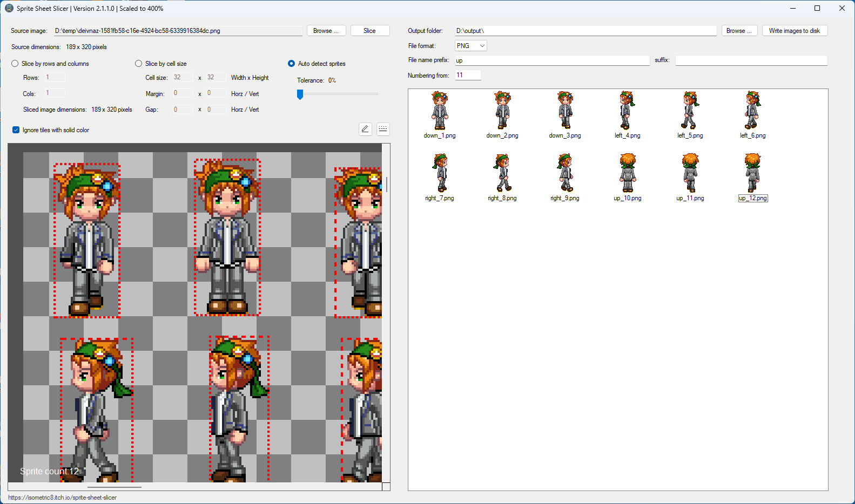855x504 pixels.
Task: Click the preview horizontal scrollbar thumb
Action: coord(115,487)
